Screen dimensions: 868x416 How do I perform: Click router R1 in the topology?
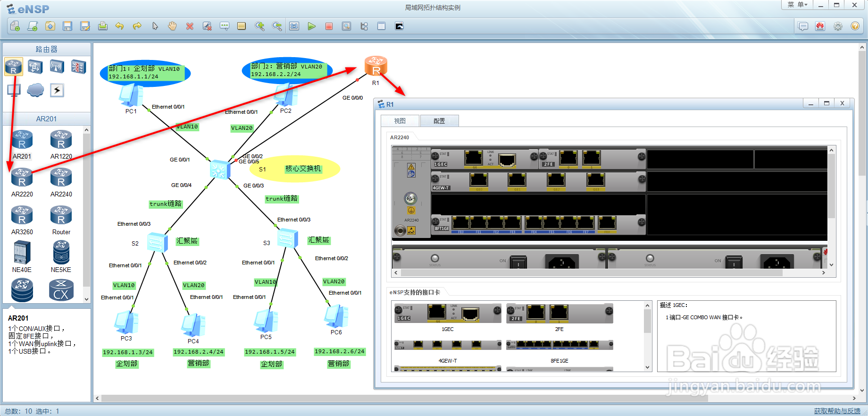click(376, 67)
